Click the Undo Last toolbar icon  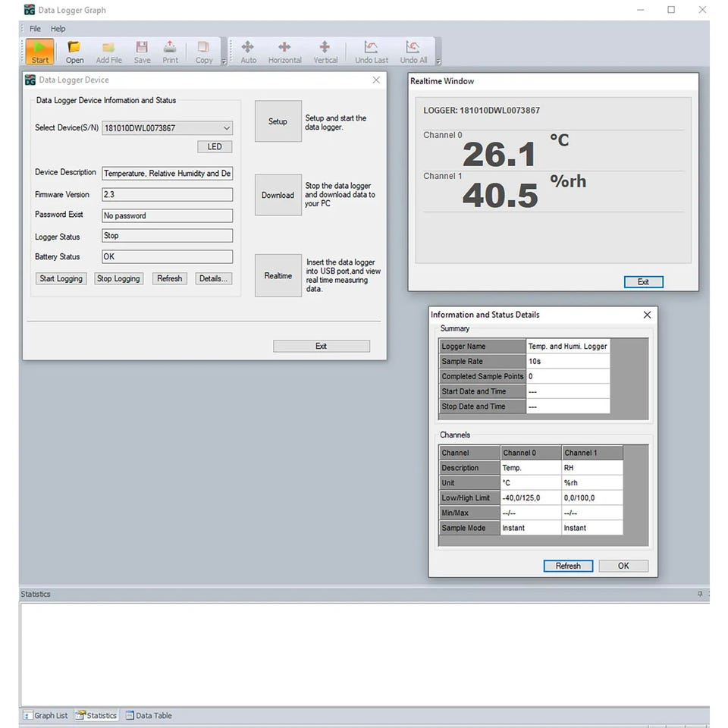pyautogui.click(x=372, y=52)
